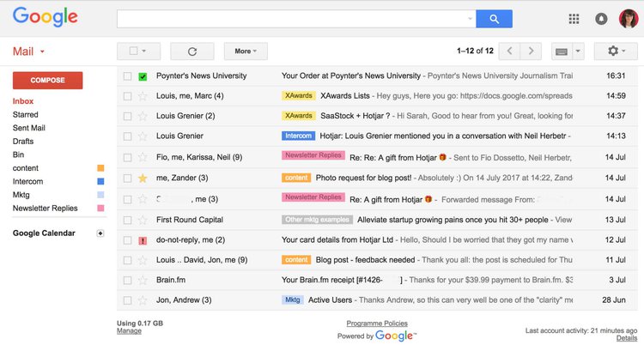Go to older messages arrow
644x357 pixels.
[531, 51]
